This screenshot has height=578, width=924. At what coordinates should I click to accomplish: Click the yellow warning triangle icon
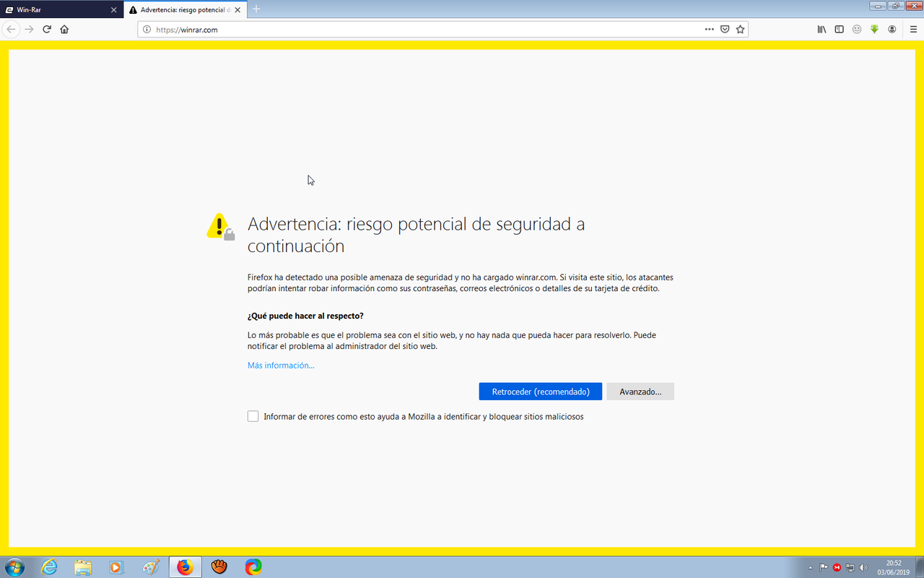pos(220,226)
